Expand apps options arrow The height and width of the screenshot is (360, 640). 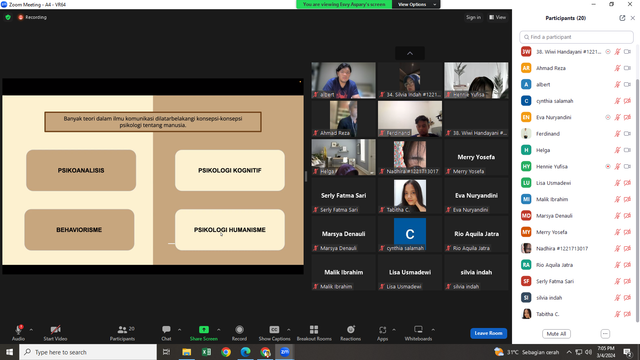394,330
